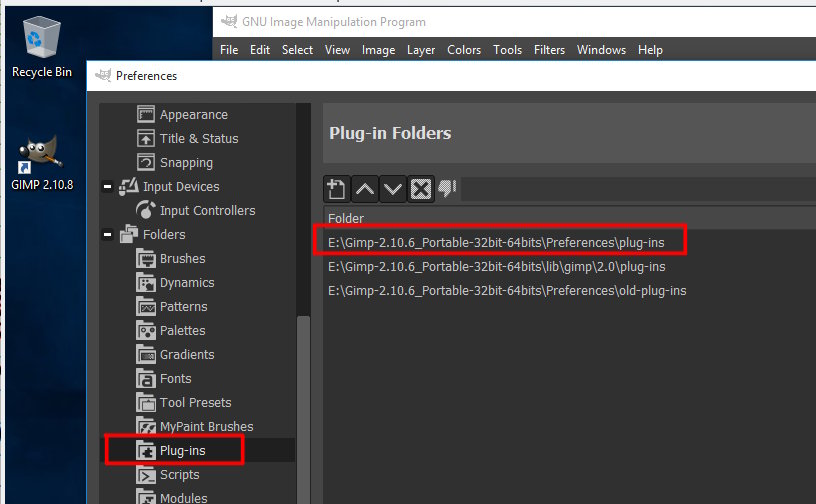816x504 pixels.
Task: Click the Brushes folder icon
Action: [x=146, y=258]
